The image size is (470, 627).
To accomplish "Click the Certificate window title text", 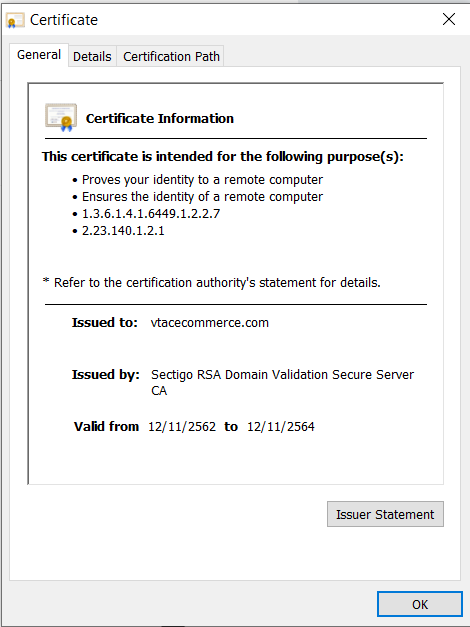I will (64, 20).
